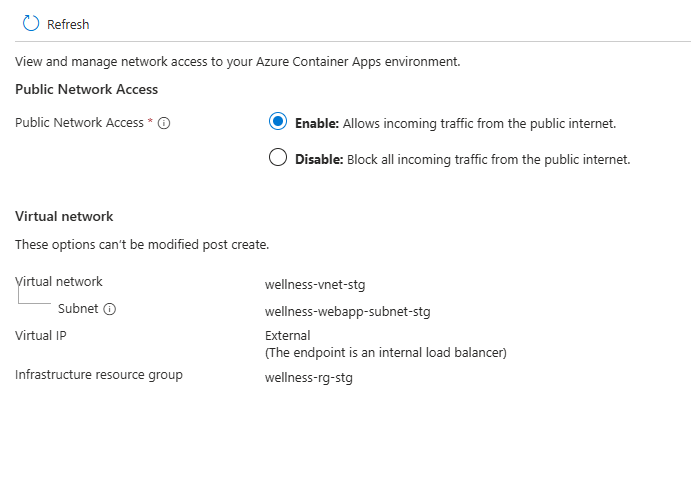Click the Infrastructure resource group label
691x477 pixels.
99,375
